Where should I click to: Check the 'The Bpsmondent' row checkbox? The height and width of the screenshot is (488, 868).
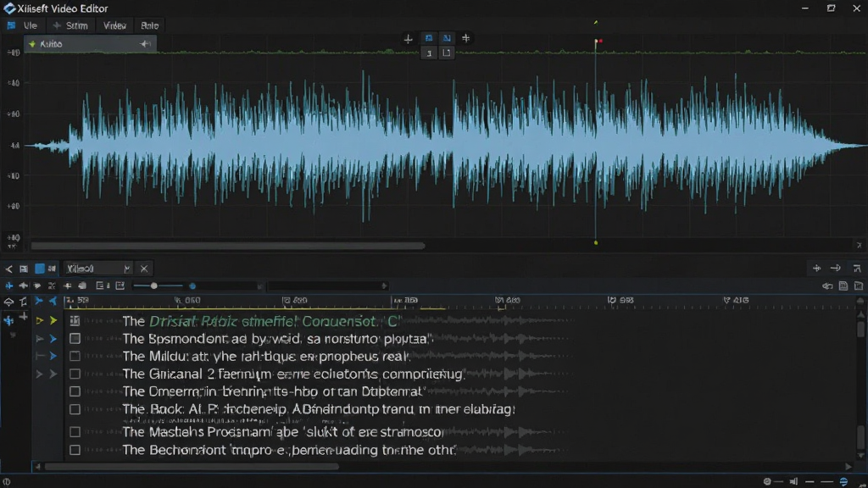[75, 339]
